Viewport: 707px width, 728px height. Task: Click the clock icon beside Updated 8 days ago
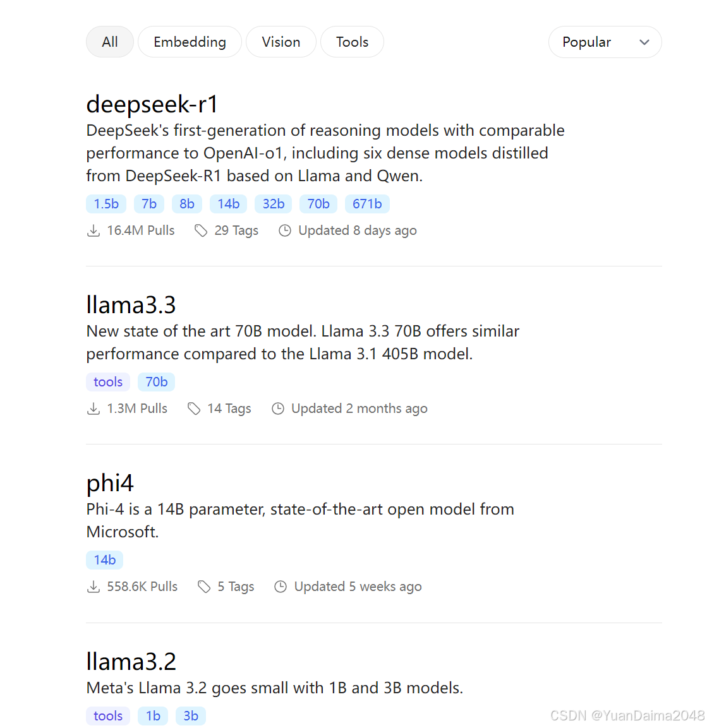tap(285, 230)
